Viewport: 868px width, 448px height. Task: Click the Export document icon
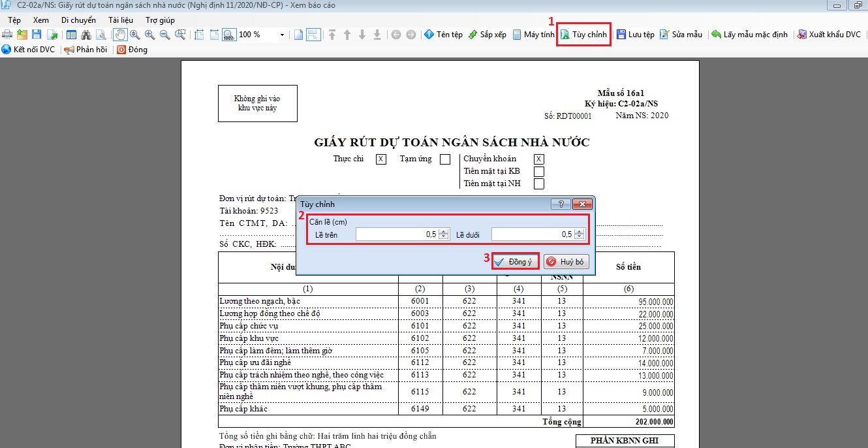tap(51, 35)
